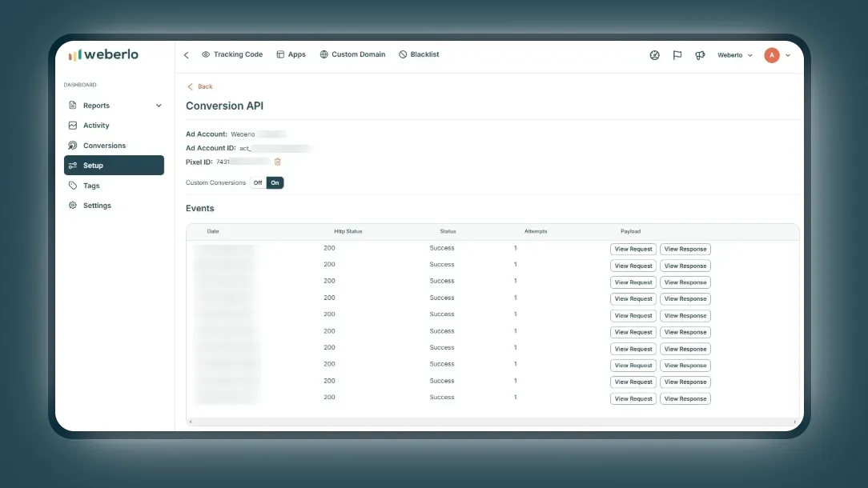Click the Http Status column header
The height and width of the screenshot is (488, 868).
tap(348, 231)
